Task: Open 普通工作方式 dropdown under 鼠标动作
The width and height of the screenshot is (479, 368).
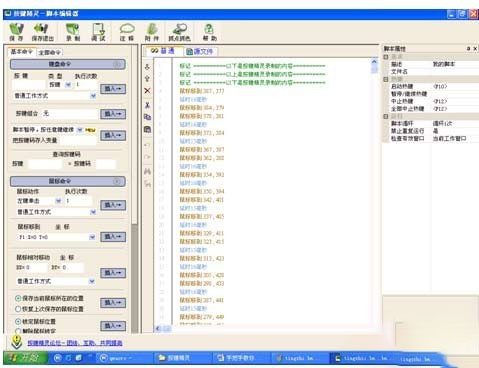Action: coord(93,212)
